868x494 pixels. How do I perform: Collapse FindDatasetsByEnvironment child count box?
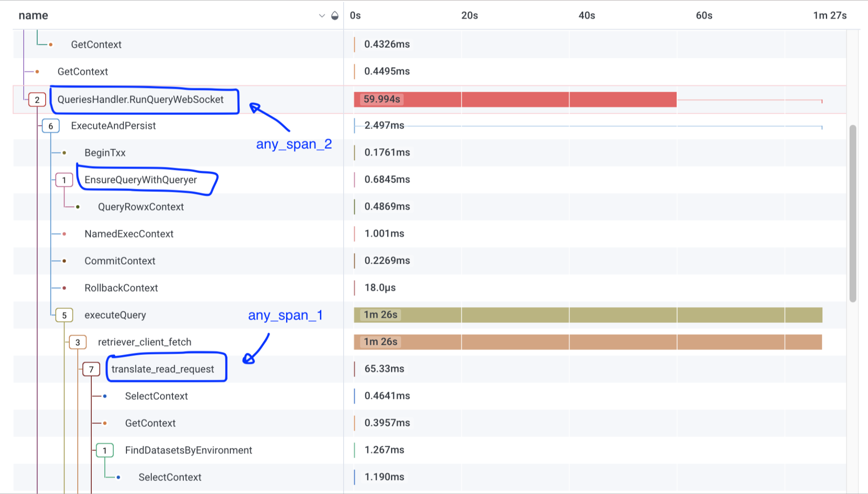pyautogui.click(x=105, y=450)
